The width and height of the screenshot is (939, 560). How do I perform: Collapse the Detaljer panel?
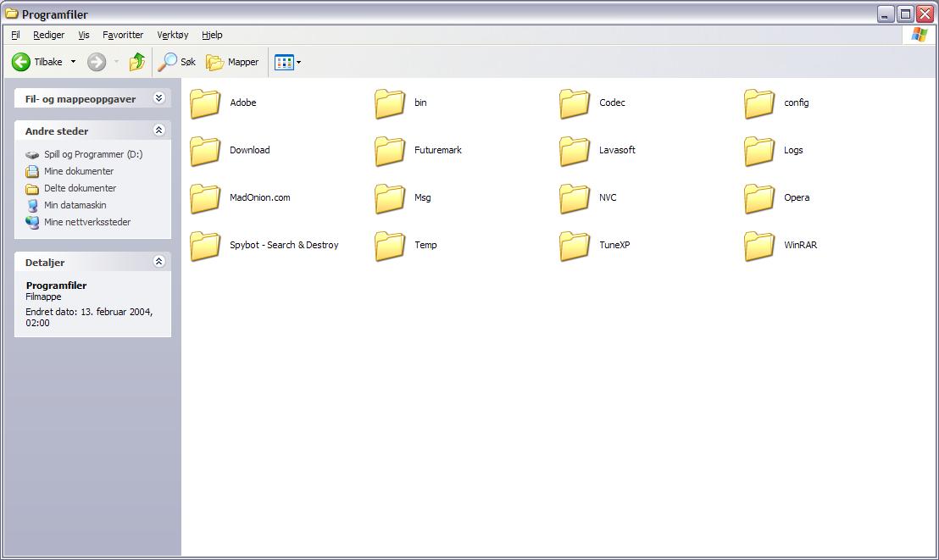coord(158,262)
